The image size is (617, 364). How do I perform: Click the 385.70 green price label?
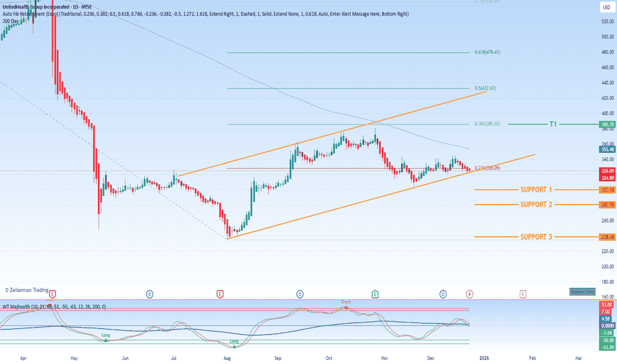pos(607,124)
